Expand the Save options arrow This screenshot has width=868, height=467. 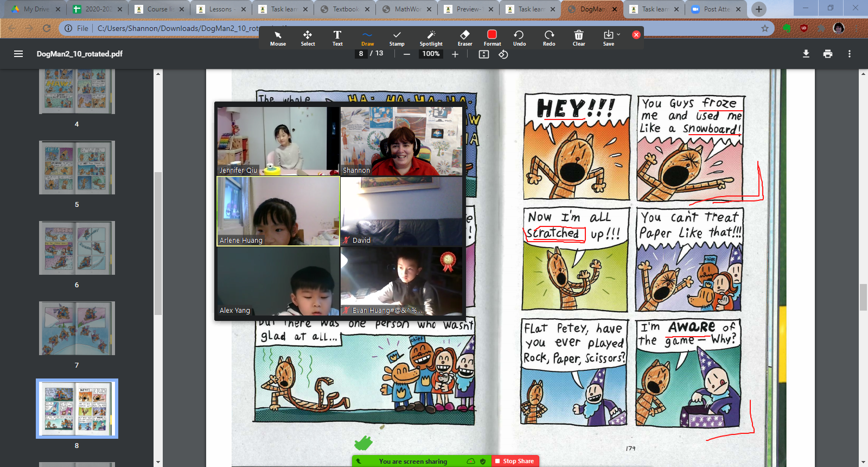click(618, 34)
